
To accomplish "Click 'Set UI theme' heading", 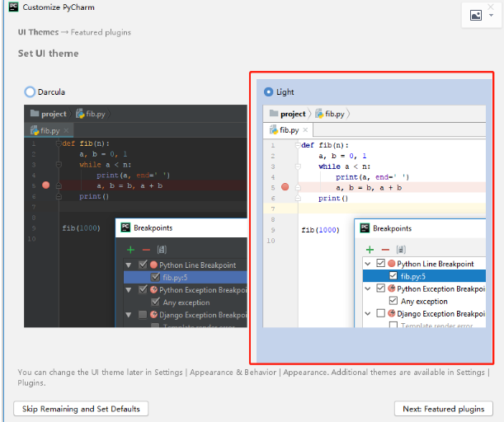I will [x=48, y=54].
